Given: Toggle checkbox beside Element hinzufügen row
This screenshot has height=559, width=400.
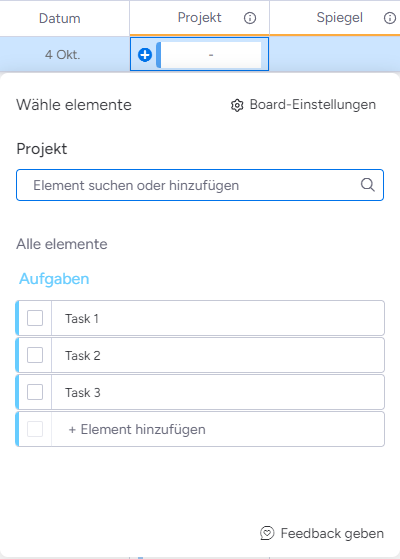Looking at the screenshot, I should tap(35, 429).
